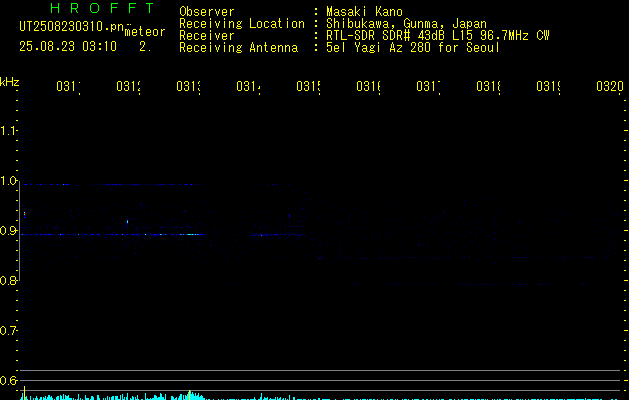Click the 0.8 kHz axis label
629x400 pixels.
pyautogui.click(x=8, y=280)
